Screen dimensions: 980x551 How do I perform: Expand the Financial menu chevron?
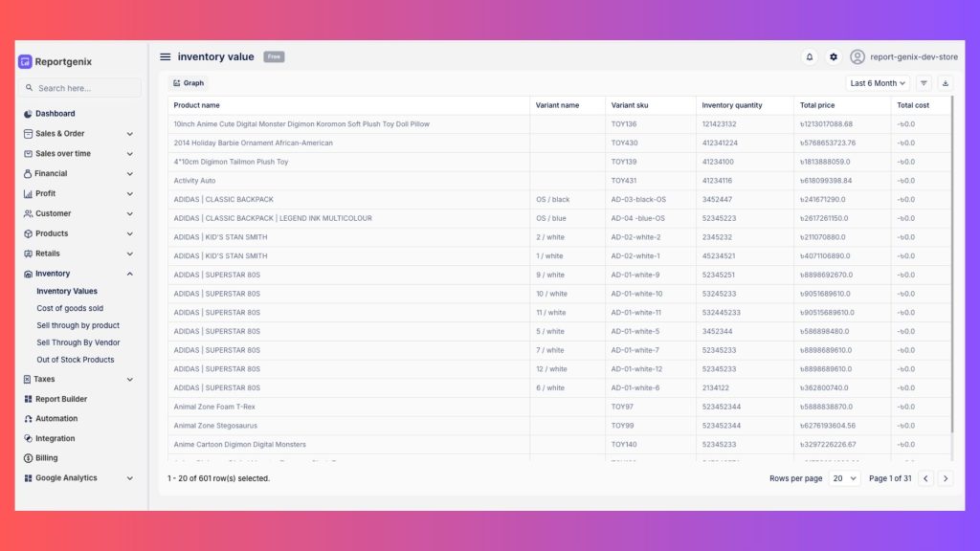(x=130, y=174)
